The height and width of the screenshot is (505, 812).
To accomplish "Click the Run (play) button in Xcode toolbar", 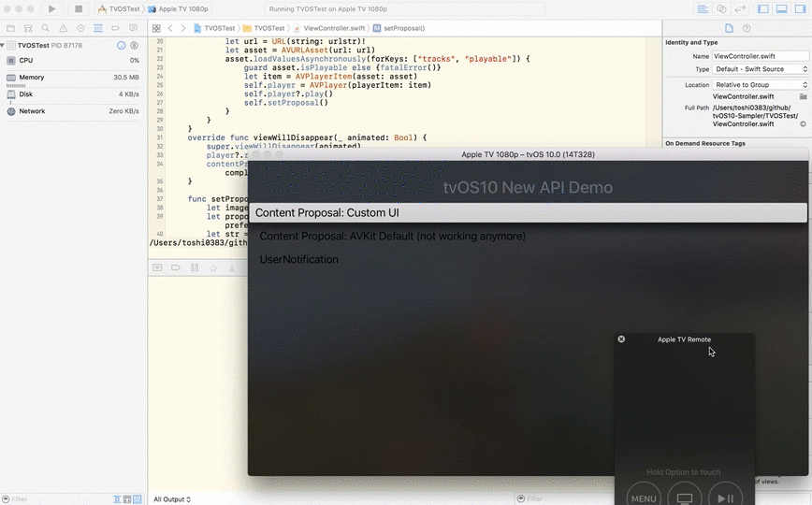I will (x=51, y=8).
